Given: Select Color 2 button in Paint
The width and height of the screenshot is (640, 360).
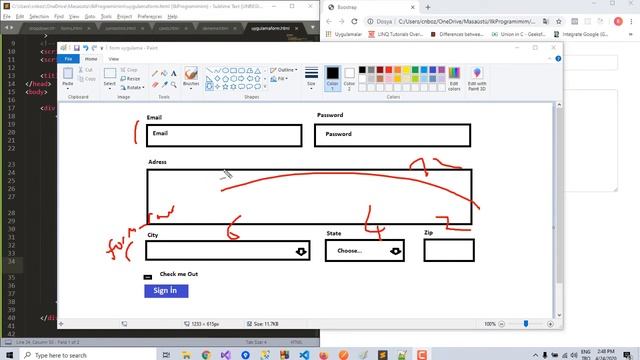Looking at the screenshot, I should tap(349, 79).
